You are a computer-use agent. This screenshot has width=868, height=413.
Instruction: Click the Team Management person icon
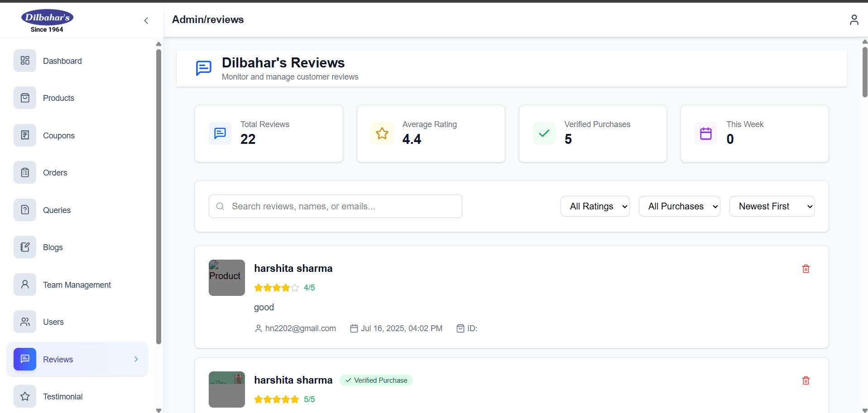tap(25, 285)
